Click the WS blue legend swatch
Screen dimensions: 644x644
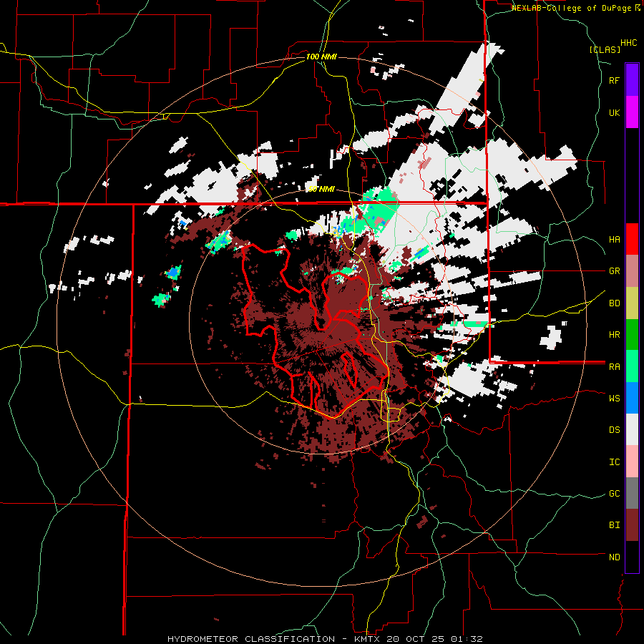click(632, 398)
